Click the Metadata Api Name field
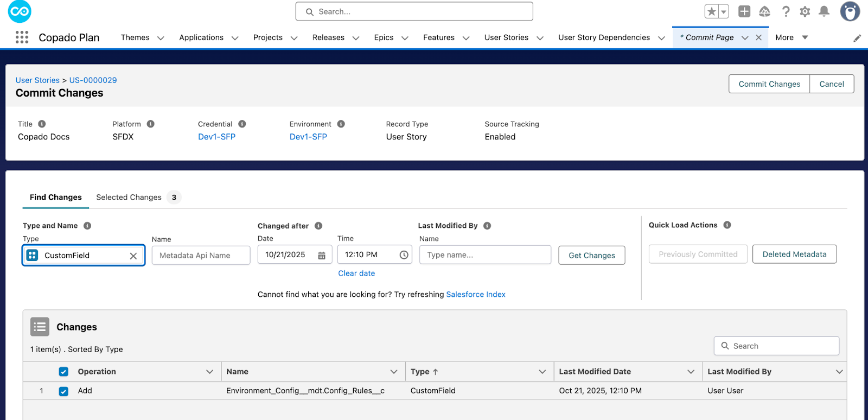Viewport: 868px width, 420px height. (201, 256)
